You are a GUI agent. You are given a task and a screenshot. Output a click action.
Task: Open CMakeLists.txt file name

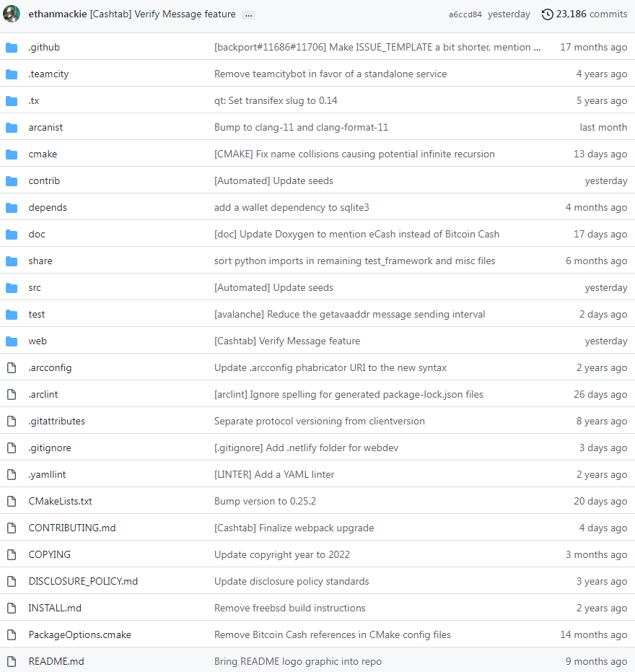point(61,501)
